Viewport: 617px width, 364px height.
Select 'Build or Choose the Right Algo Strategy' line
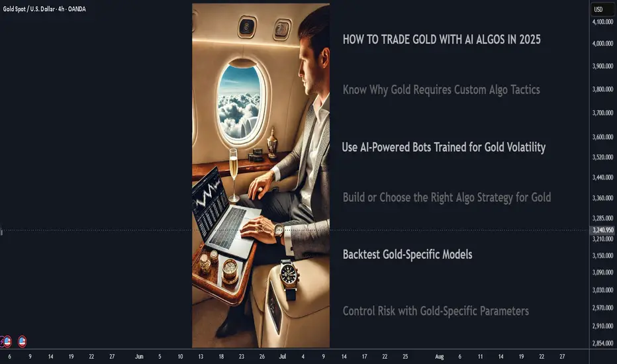(447, 197)
